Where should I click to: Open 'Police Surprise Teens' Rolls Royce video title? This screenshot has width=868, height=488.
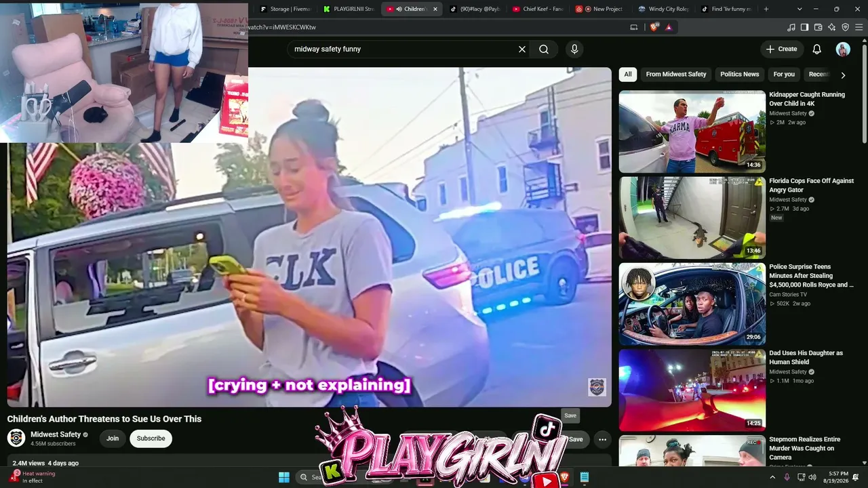pos(811,276)
